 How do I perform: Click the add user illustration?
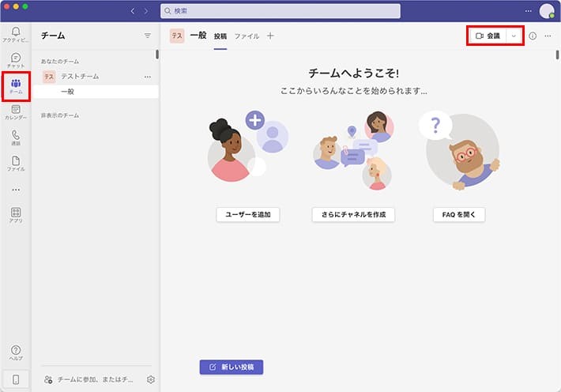point(248,147)
